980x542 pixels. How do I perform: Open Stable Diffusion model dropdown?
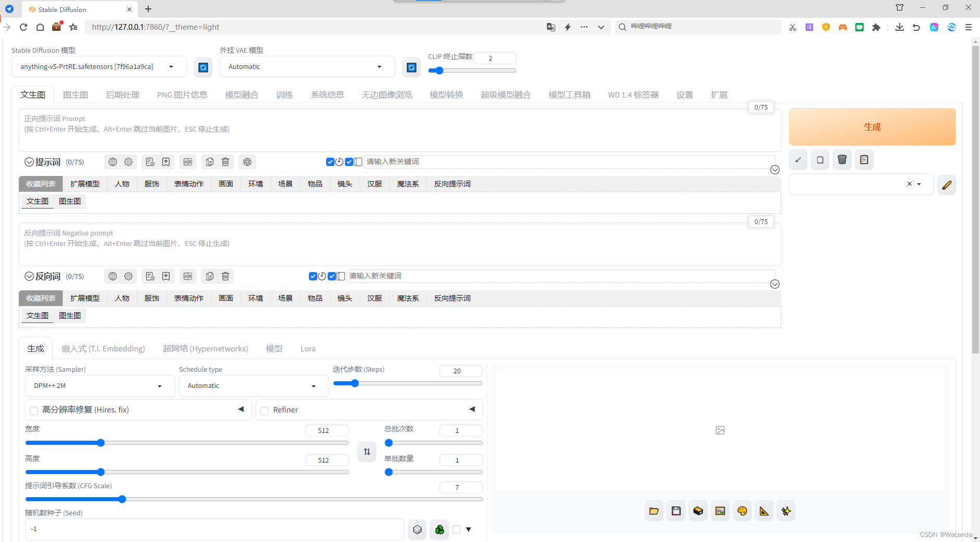tap(99, 67)
